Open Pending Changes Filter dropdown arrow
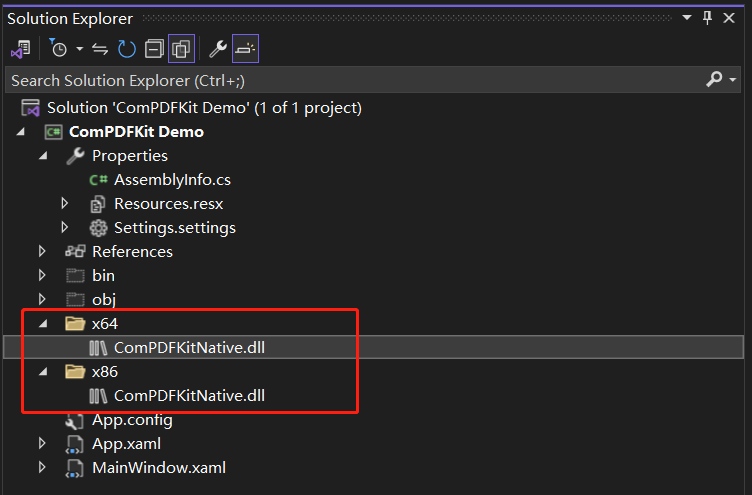The image size is (752, 495). pos(80,48)
